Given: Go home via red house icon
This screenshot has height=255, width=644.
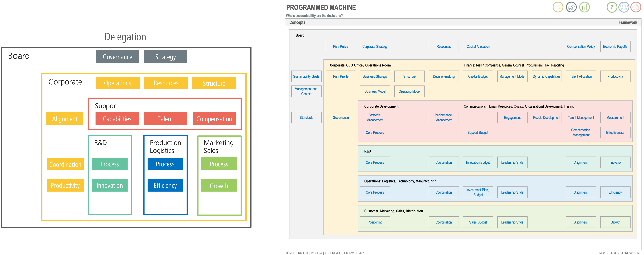Looking at the screenshot, I should (x=636, y=7).
